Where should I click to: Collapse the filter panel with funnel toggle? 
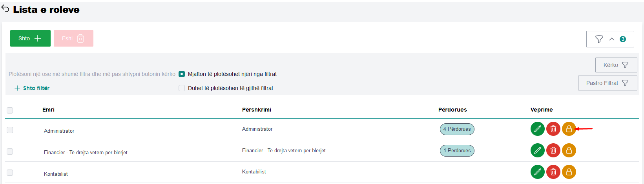[610, 39]
